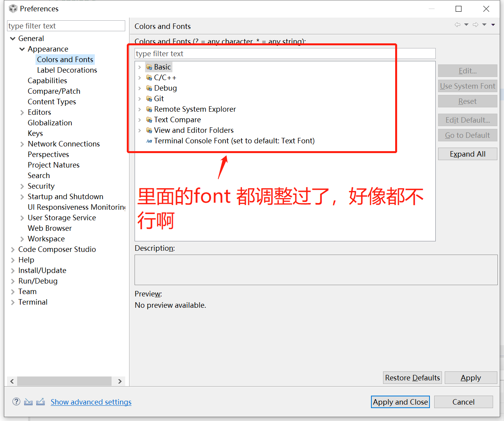Open the Project Natures page

(x=53, y=165)
